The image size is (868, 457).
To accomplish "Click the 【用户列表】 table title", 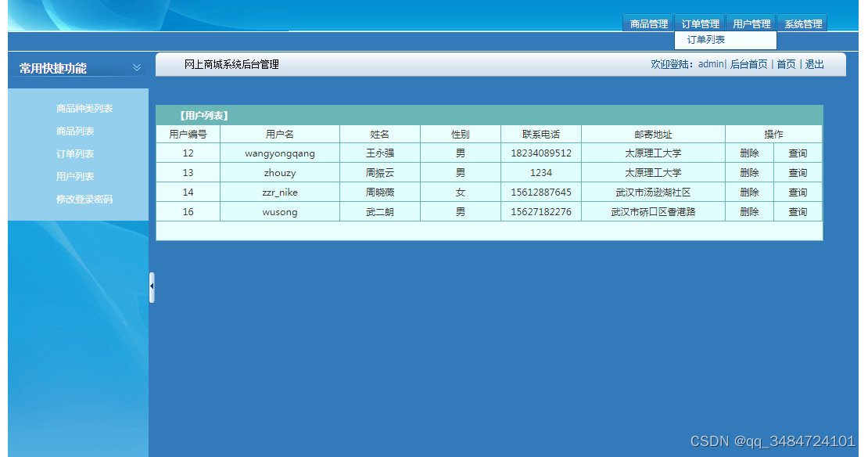I will pyautogui.click(x=204, y=116).
